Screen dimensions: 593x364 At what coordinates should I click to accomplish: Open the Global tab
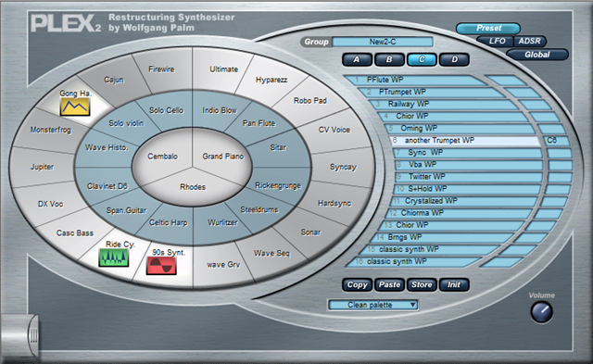(537, 55)
